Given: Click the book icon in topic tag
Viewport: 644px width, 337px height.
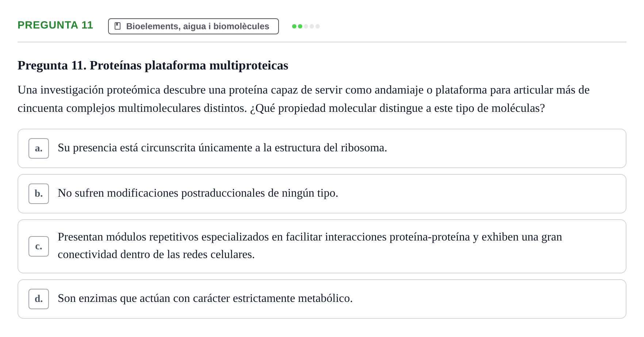Looking at the screenshot, I should coord(118,26).
